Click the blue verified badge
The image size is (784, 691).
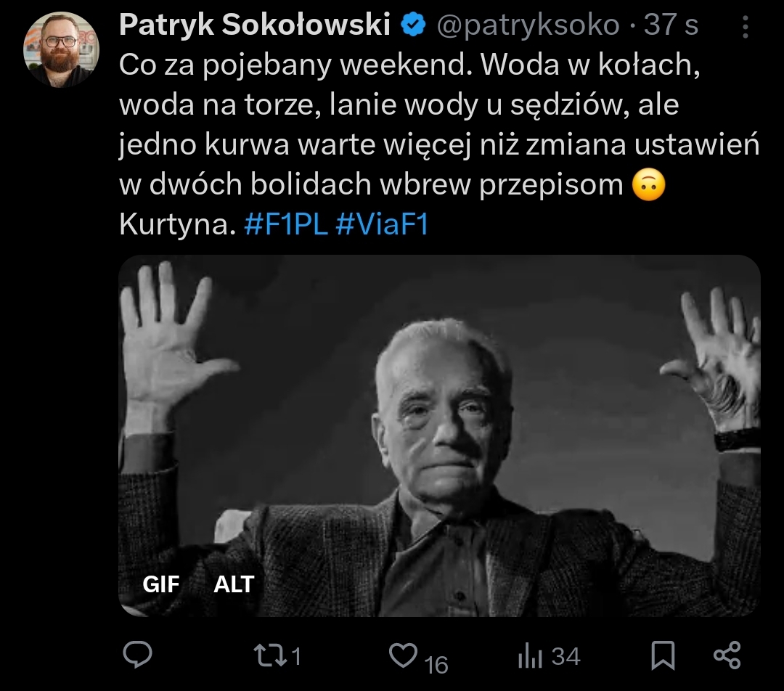tap(413, 25)
